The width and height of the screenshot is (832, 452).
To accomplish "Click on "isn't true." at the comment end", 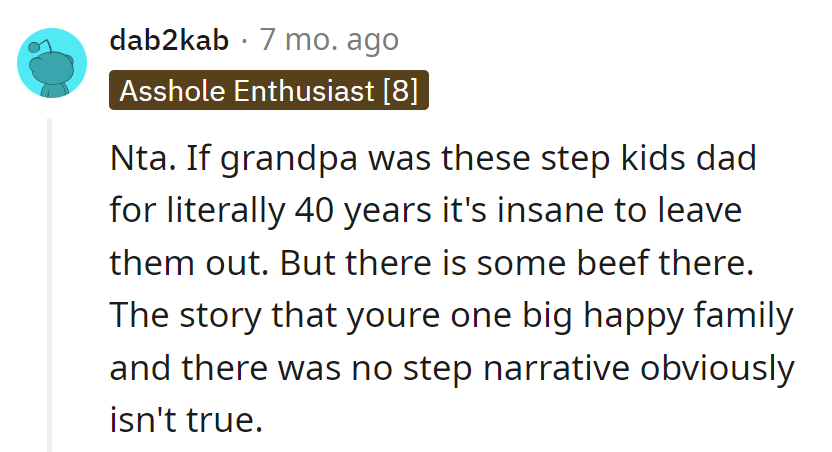I will click(x=185, y=420).
